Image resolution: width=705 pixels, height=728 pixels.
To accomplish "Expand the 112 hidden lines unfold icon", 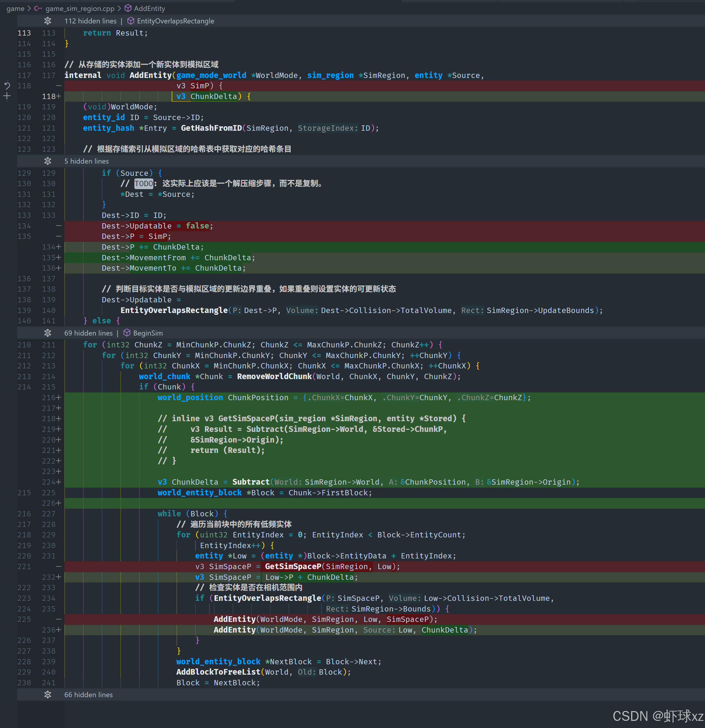I will (x=47, y=21).
